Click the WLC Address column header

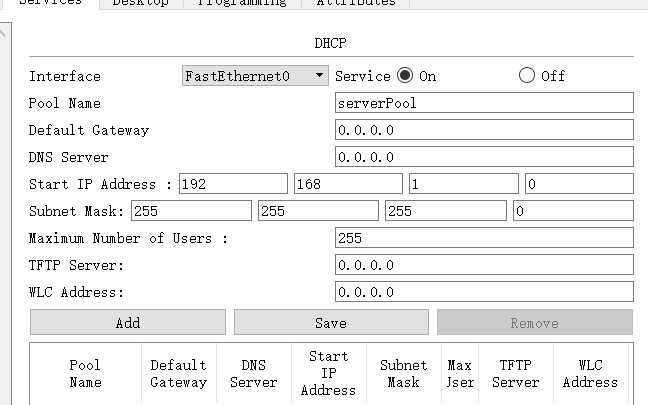coord(591,374)
